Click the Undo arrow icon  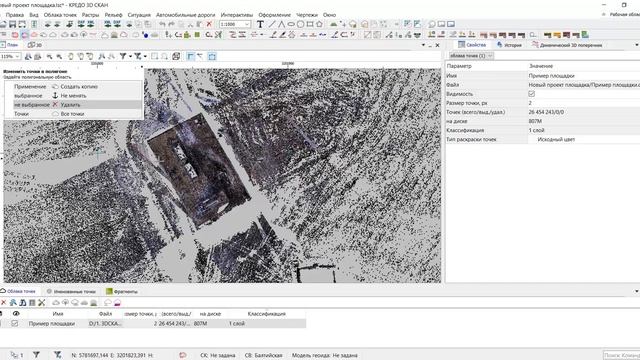coord(162,24)
